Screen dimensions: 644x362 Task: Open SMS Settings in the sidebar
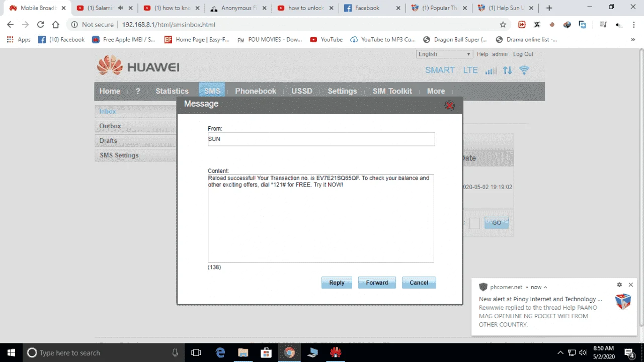pos(136,155)
